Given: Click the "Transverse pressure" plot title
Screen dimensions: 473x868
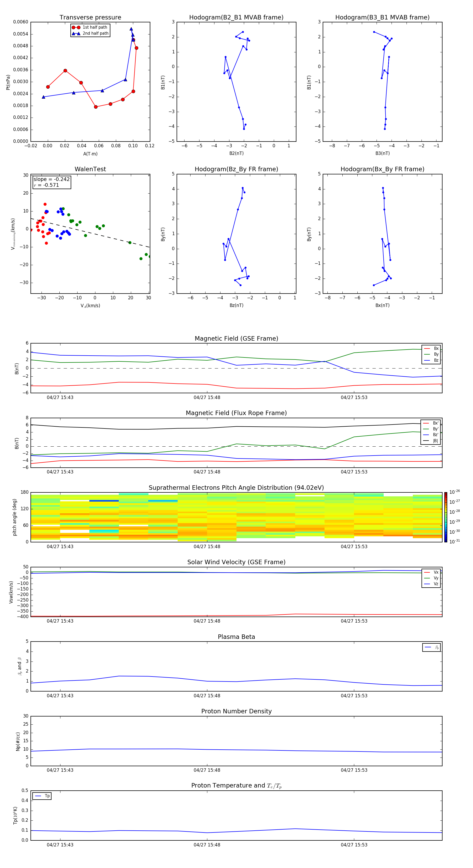Looking at the screenshot, I should (x=90, y=18).
